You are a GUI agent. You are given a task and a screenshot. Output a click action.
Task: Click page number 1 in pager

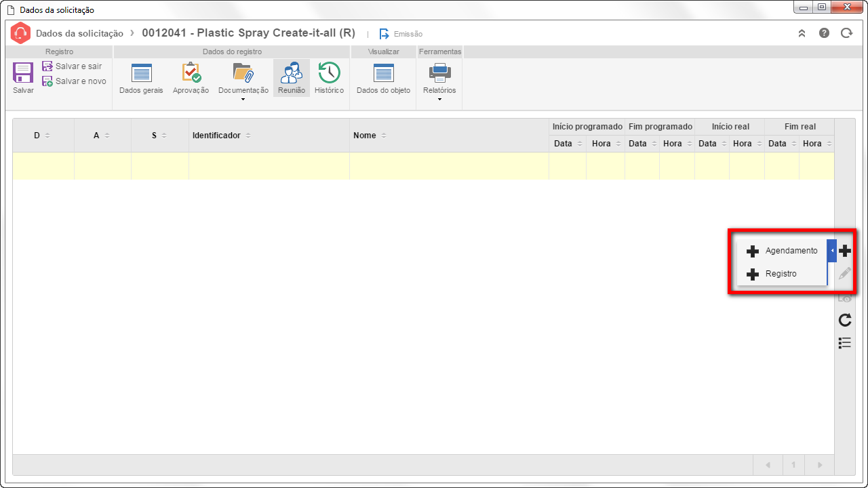pos(793,465)
